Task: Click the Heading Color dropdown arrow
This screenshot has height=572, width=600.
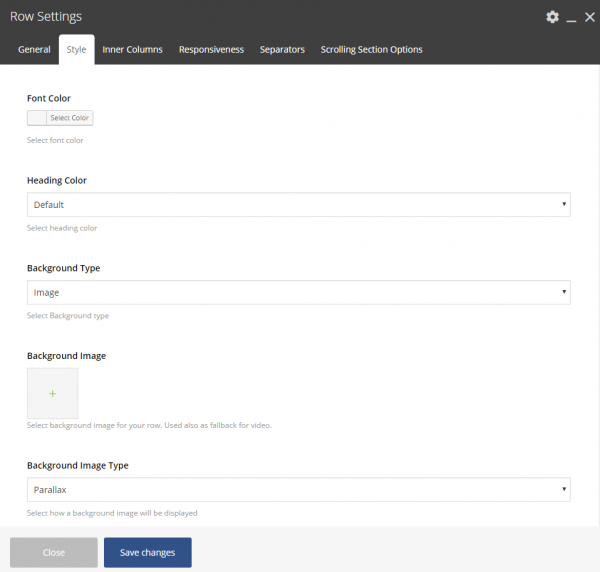Action: (x=566, y=205)
